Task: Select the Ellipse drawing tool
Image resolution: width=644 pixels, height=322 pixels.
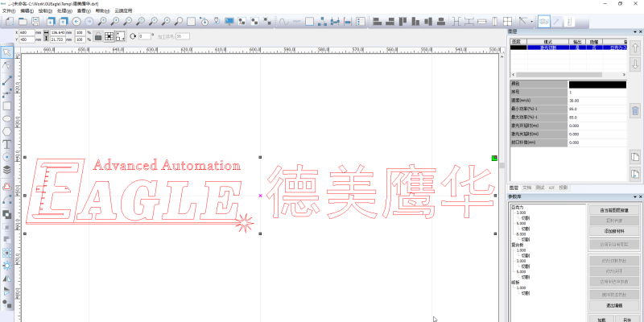Action: (x=7, y=118)
